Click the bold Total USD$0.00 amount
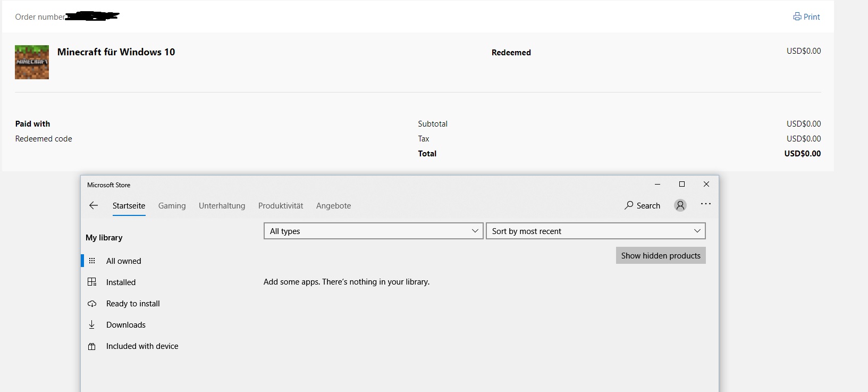 802,154
